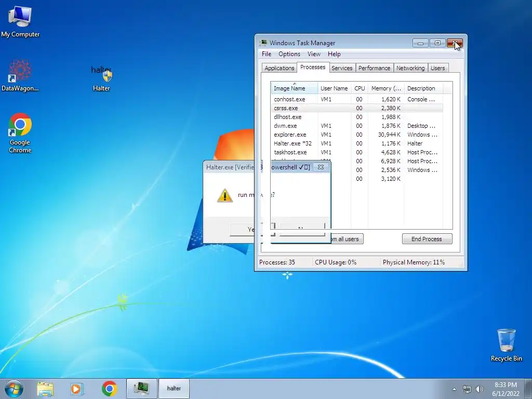Image resolution: width=532 pixels, height=399 pixels.
Task: Open the View menu in Task Manager
Action: (x=314, y=54)
